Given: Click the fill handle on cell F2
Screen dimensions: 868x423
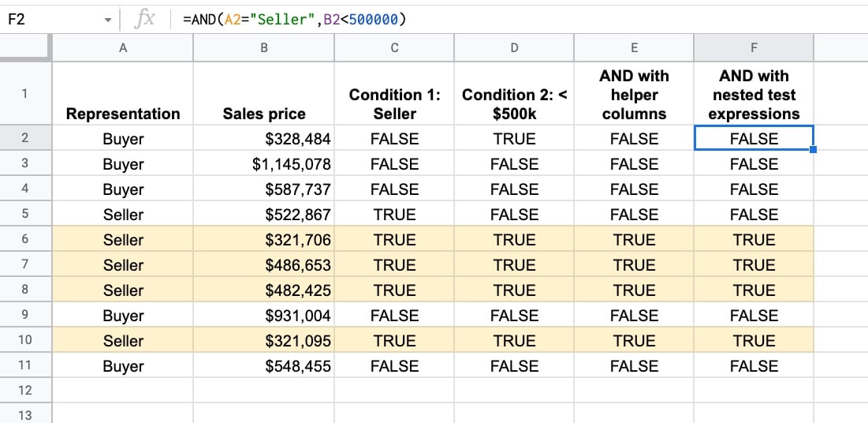Looking at the screenshot, I should pos(813,150).
